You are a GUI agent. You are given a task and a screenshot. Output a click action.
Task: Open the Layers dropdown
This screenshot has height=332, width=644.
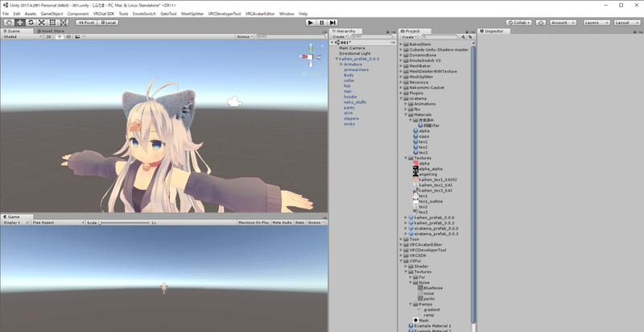coord(597,23)
